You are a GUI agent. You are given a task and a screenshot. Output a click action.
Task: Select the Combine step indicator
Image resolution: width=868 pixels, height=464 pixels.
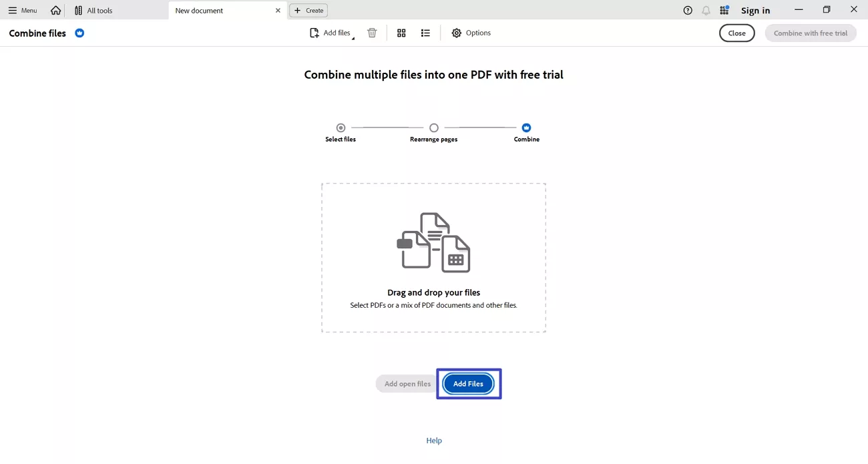526,128
